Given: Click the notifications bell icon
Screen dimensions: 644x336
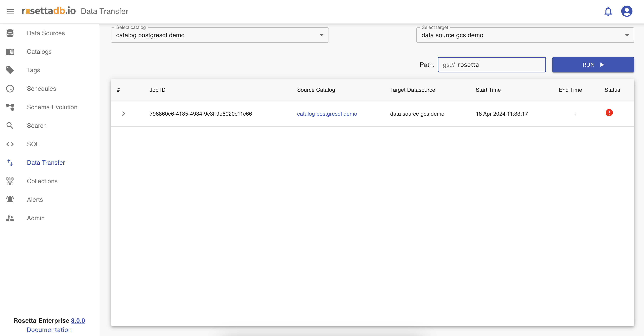Looking at the screenshot, I should [x=608, y=11].
